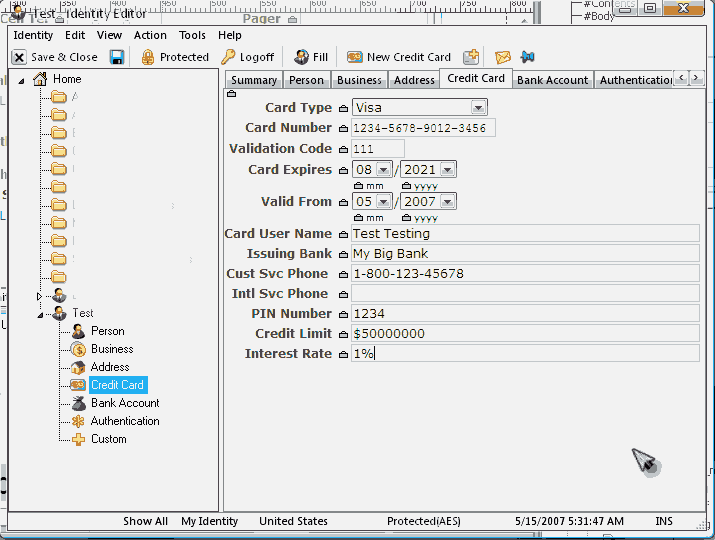
Task: Select the Bank Account money bag icon
Action: [78, 403]
